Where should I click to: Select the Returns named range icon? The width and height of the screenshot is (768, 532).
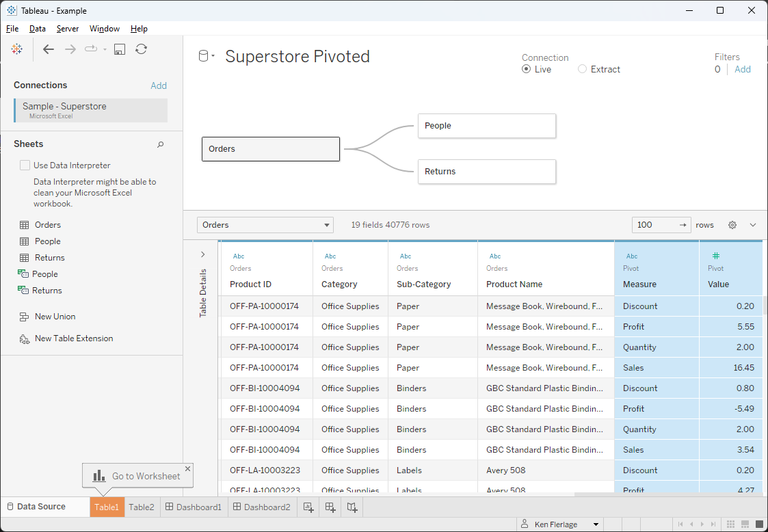(x=23, y=290)
